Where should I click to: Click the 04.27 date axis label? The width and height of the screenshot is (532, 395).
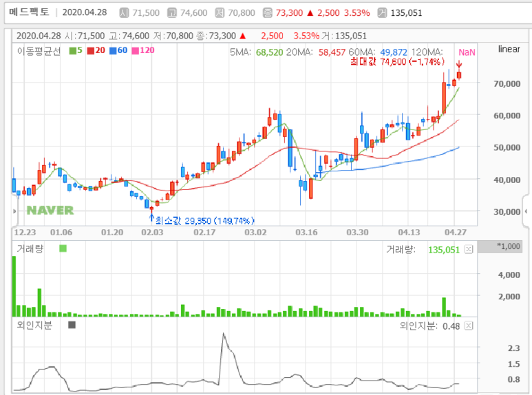(456, 233)
